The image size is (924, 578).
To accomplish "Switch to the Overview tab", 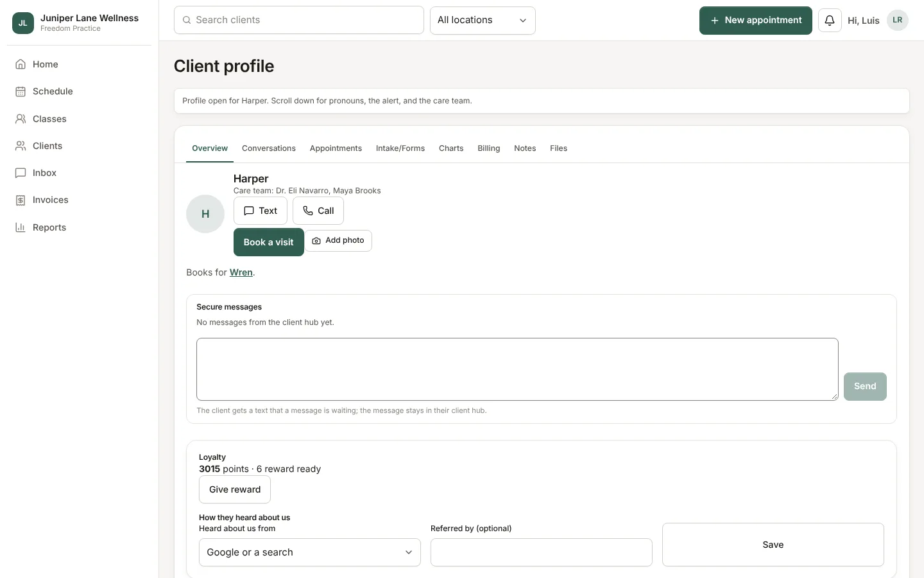I will [x=210, y=148].
